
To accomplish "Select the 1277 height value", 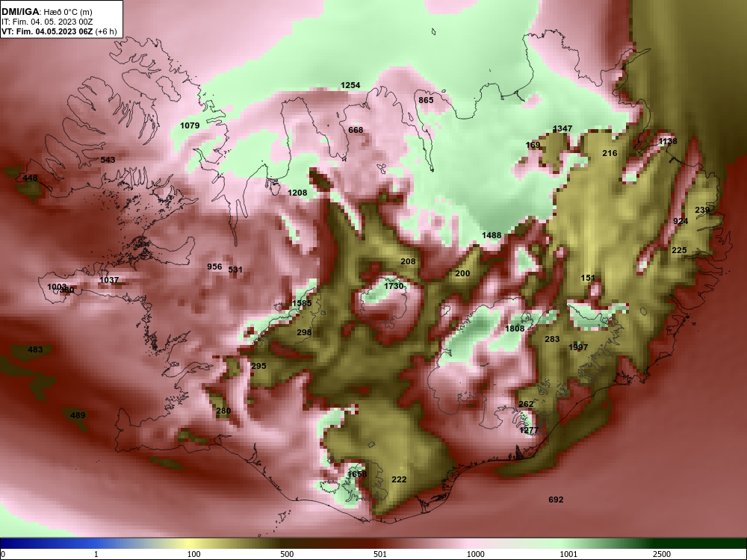I will pyautogui.click(x=529, y=431).
